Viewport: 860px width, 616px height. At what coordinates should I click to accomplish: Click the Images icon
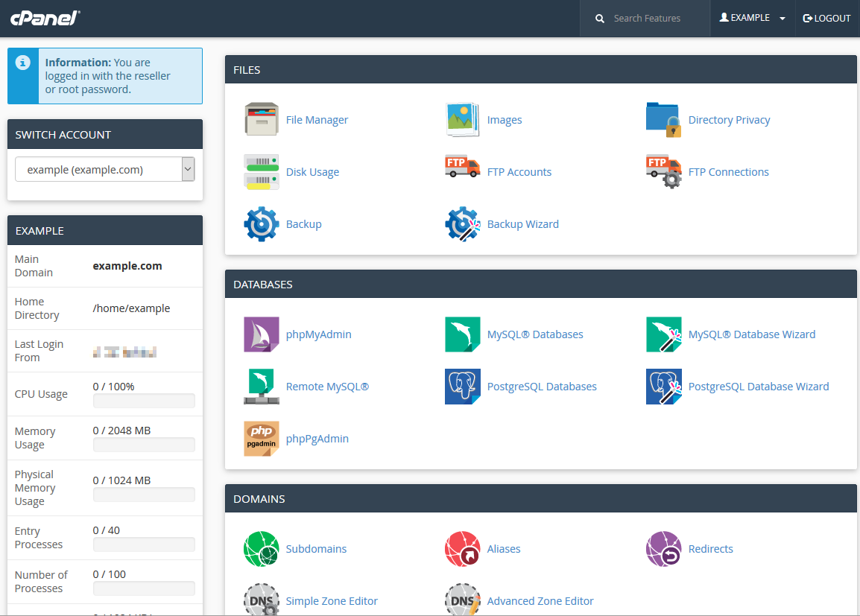tap(463, 120)
